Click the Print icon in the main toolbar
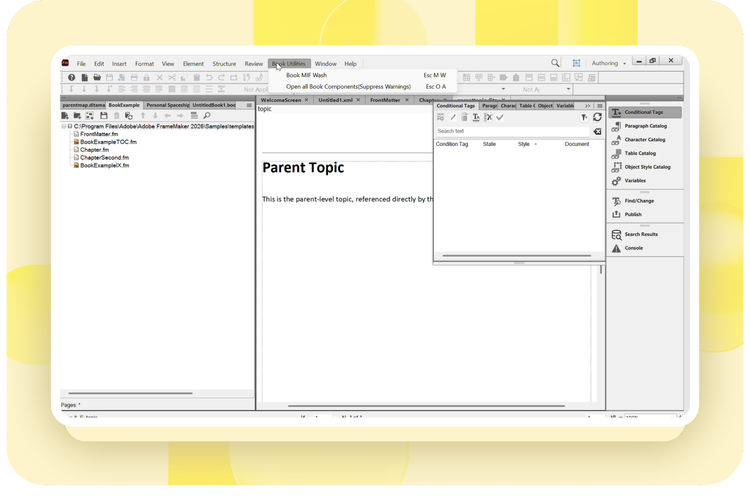Viewport: 750px width, 496px height. pos(134,77)
